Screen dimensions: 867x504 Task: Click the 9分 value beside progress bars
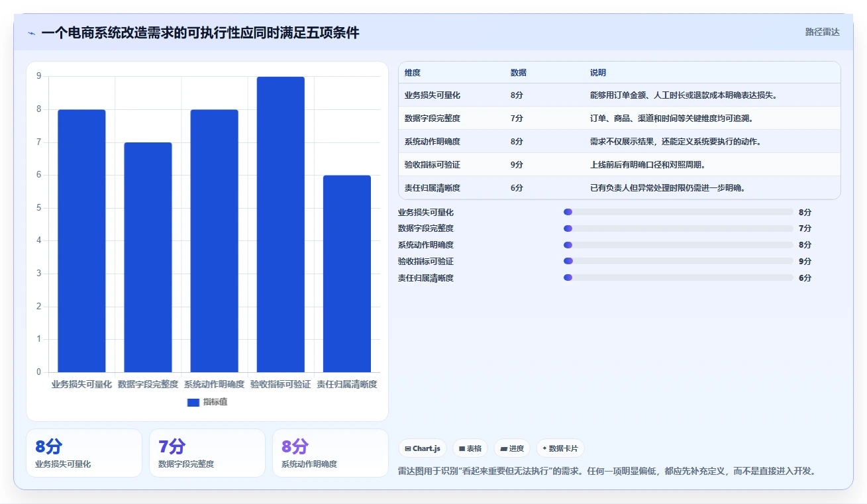(805, 262)
